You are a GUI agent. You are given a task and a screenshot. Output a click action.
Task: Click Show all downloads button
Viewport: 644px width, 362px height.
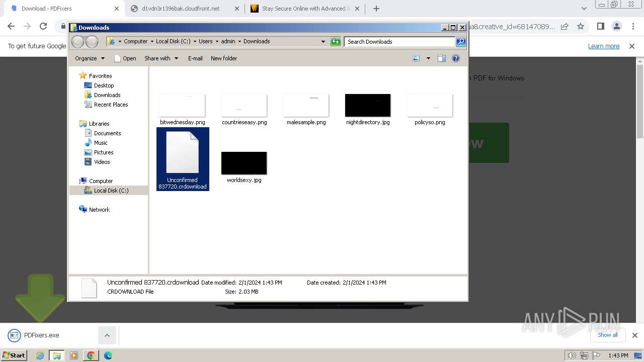[x=608, y=335]
